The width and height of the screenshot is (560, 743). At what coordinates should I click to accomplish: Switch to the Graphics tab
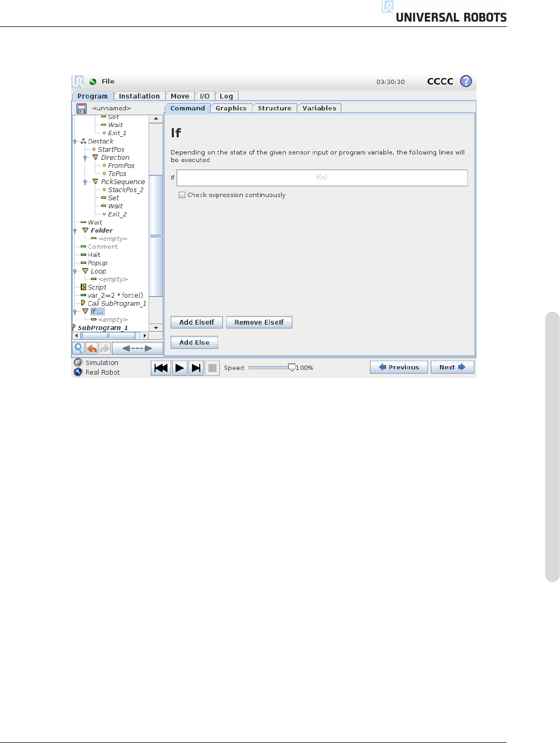click(x=231, y=108)
